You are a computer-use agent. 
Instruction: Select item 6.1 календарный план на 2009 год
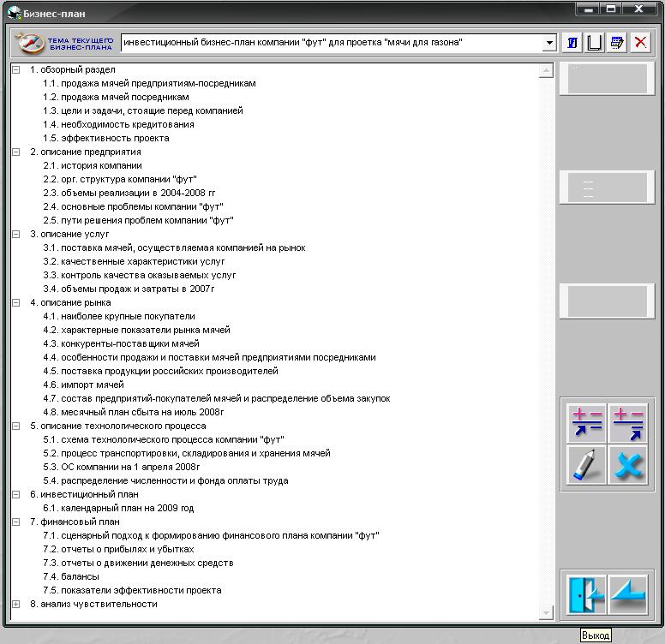point(118,508)
